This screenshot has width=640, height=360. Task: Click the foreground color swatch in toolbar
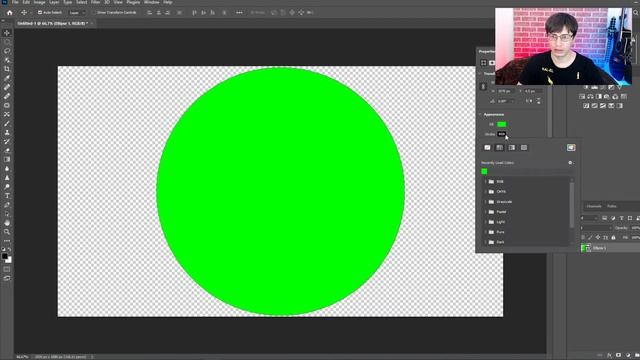pyautogui.click(x=5, y=256)
